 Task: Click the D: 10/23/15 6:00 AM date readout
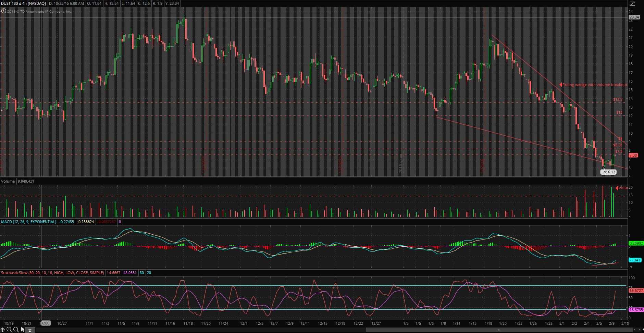66,3
